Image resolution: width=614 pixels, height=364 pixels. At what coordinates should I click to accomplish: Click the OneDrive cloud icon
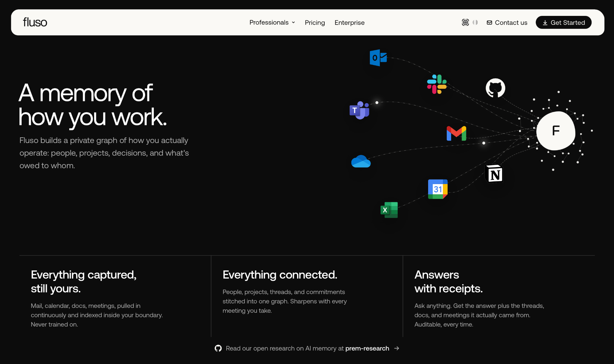361,161
